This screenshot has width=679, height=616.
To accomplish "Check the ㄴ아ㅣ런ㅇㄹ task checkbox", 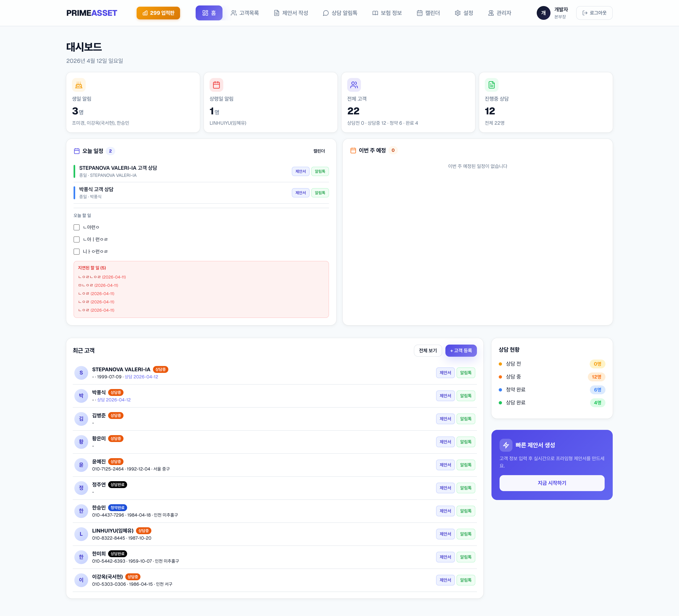I will [76, 239].
